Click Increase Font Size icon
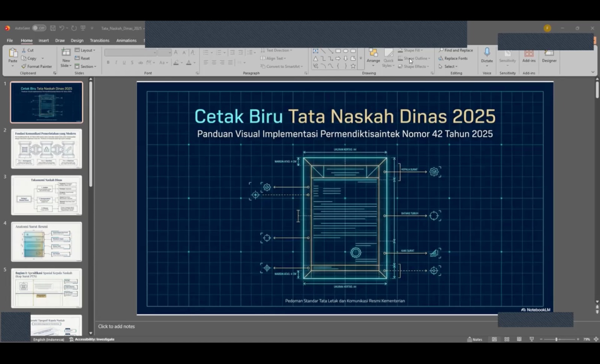The image size is (600, 364). pyautogui.click(x=176, y=52)
